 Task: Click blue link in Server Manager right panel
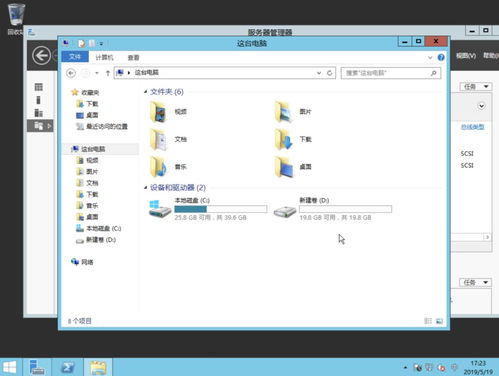(x=472, y=127)
